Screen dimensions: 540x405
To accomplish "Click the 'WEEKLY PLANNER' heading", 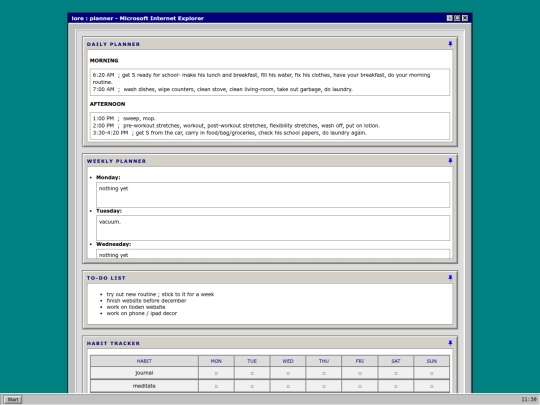I will [x=116, y=161].
